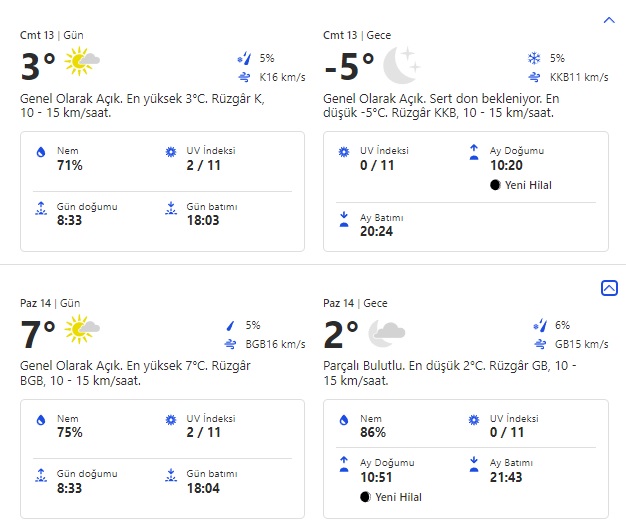This screenshot has width=626, height=530.
Task: Click the Paz 14 | Gece heading
Action: pos(356,302)
